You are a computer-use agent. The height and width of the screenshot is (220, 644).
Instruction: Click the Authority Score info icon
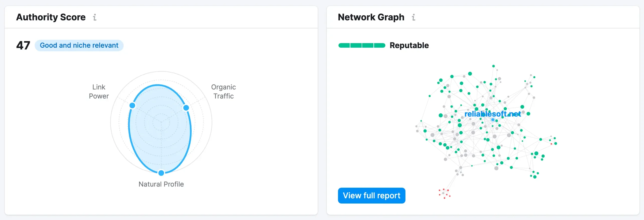click(x=95, y=17)
